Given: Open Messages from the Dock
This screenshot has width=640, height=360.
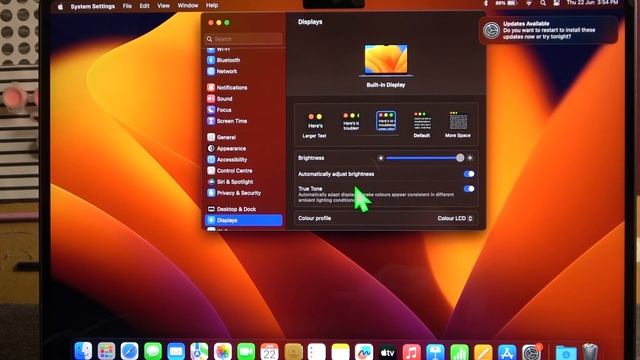Looking at the screenshot, I should [153, 351].
